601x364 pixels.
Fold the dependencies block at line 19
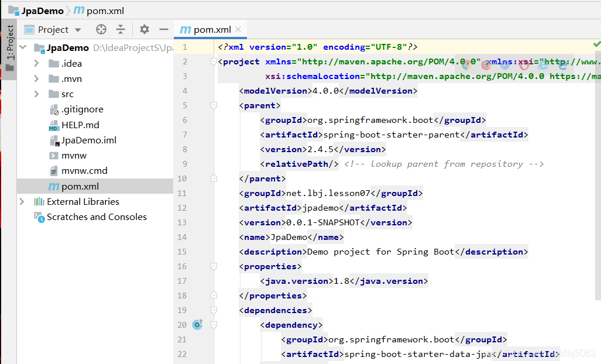point(214,310)
